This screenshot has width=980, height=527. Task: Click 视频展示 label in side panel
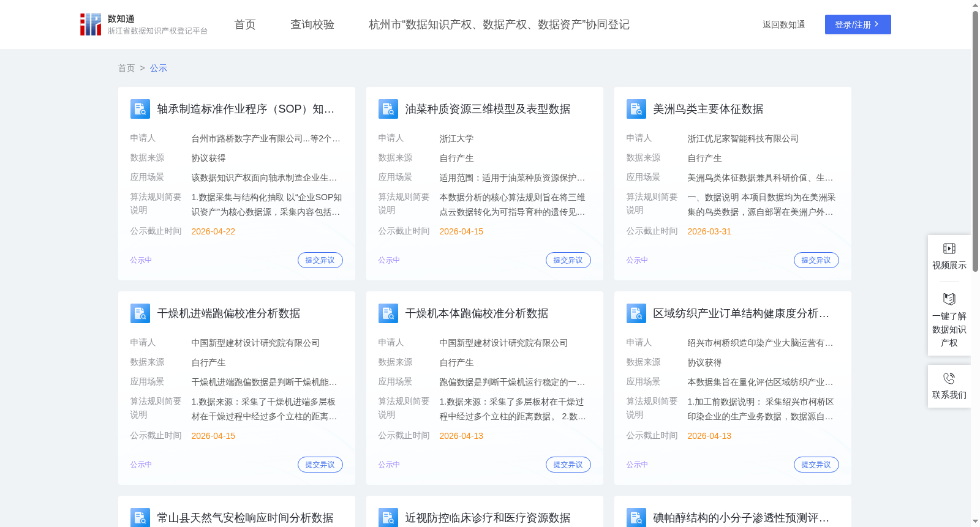949,265
